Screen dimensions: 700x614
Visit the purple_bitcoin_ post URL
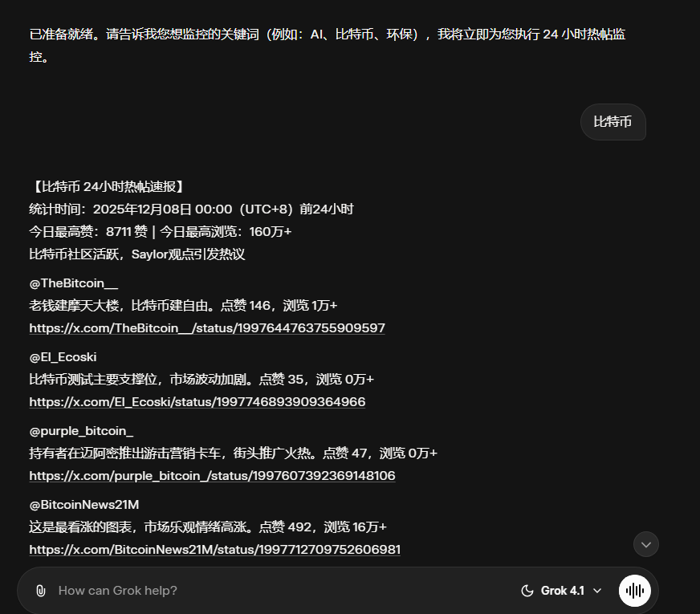[212, 475]
